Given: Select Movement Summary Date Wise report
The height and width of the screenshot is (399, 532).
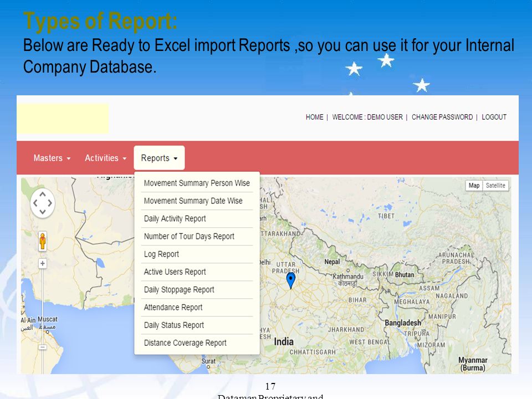Looking at the screenshot, I should 197,201.
